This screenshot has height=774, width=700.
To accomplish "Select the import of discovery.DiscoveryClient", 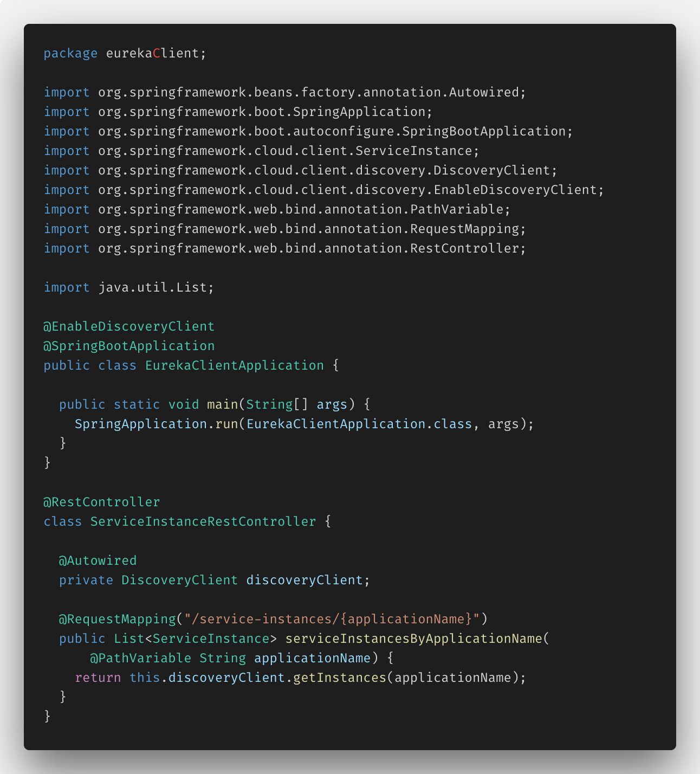I will point(301,170).
